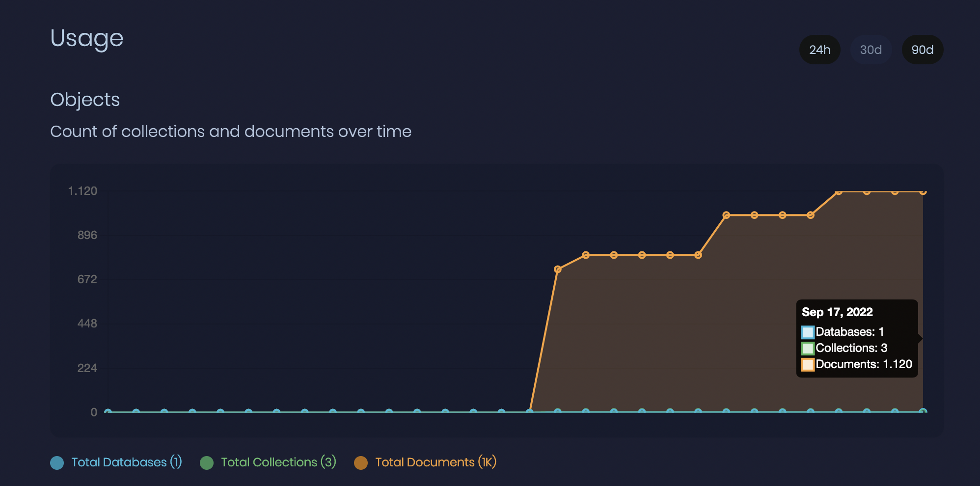Click the green Collections marker inside the tooltip
980x486 pixels.
[x=807, y=348]
